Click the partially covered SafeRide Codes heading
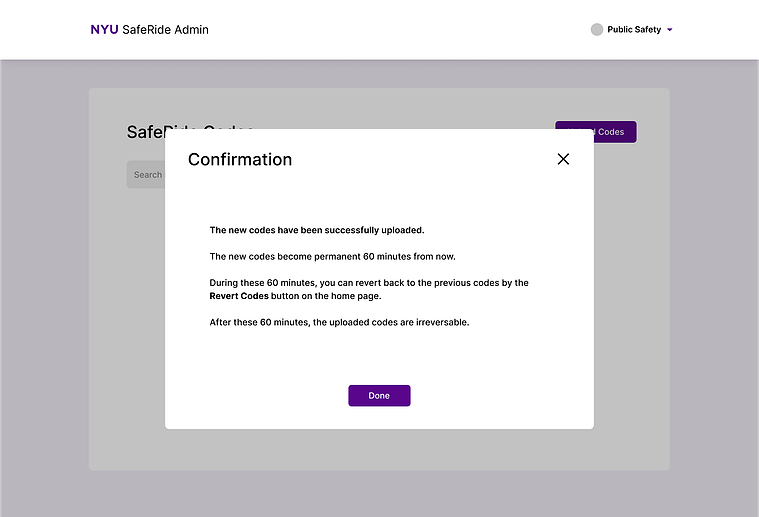 tap(145, 132)
